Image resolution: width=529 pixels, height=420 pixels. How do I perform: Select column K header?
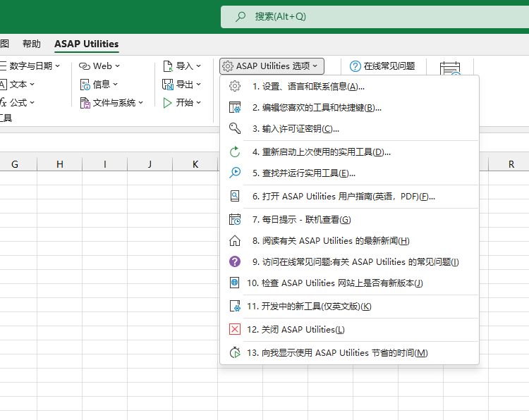tap(195, 164)
